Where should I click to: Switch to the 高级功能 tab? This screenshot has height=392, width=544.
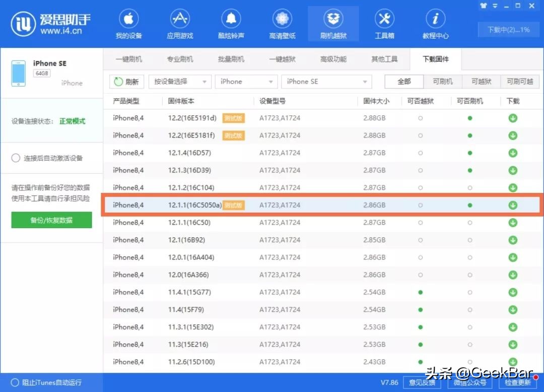click(x=333, y=58)
